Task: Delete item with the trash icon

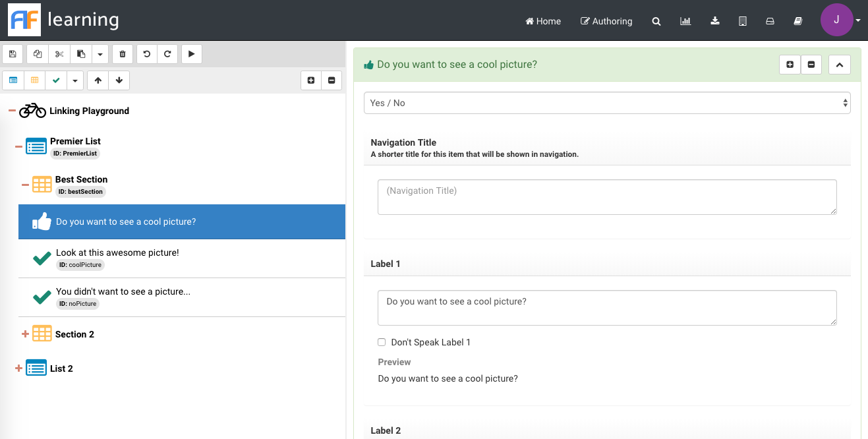Action: tap(123, 54)
